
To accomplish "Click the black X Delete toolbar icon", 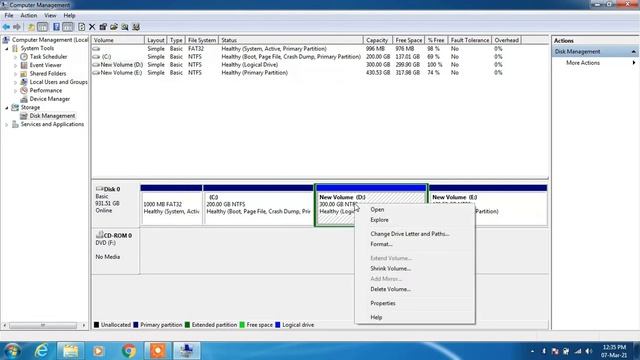I will click(92, 27).
